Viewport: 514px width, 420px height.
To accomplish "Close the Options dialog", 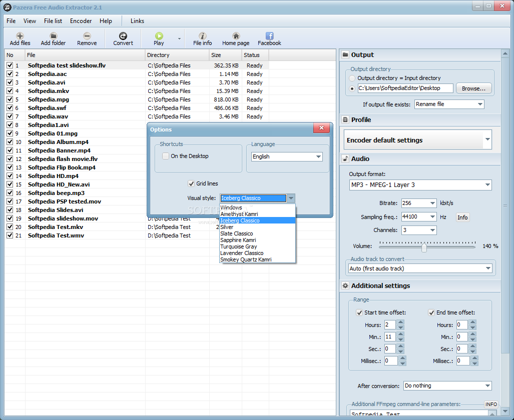I will (x=321, y=128).
